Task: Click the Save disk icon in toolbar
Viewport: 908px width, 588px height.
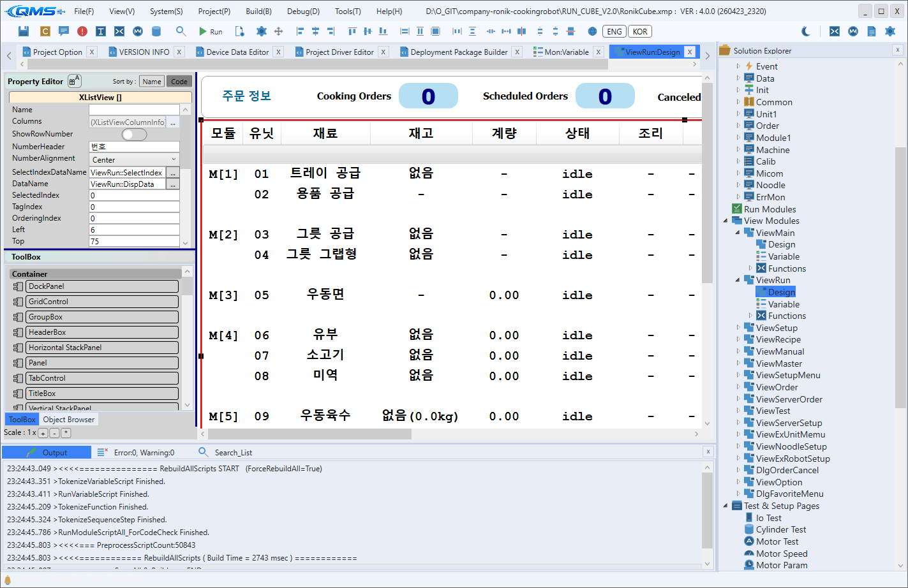Action: pyautogui.click(x=24, y=31)
